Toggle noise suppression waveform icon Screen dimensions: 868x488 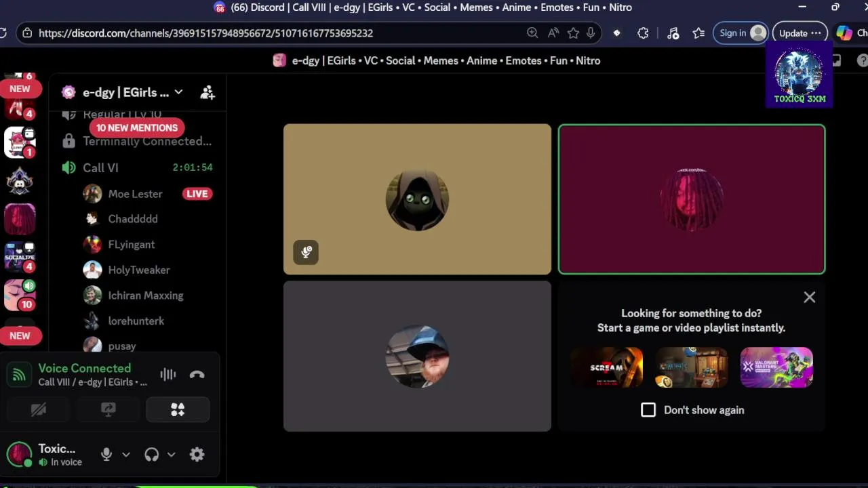(x=168, y=375)
